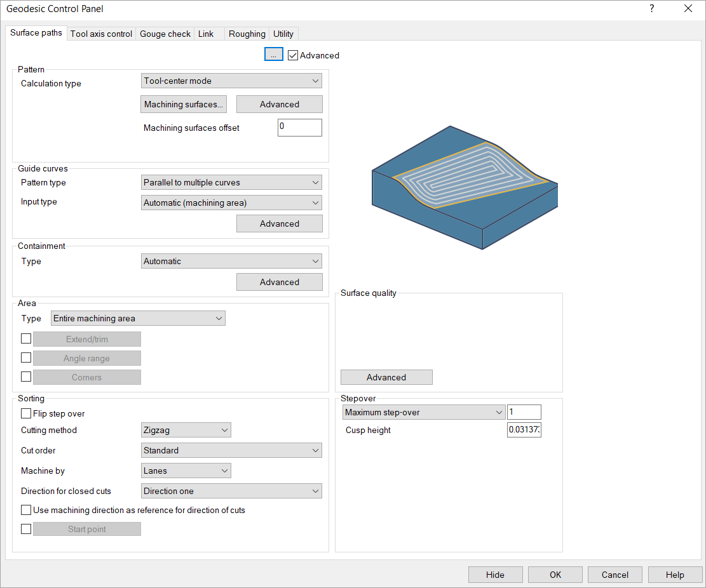Open the Gouge check tab

pos(165,34)
